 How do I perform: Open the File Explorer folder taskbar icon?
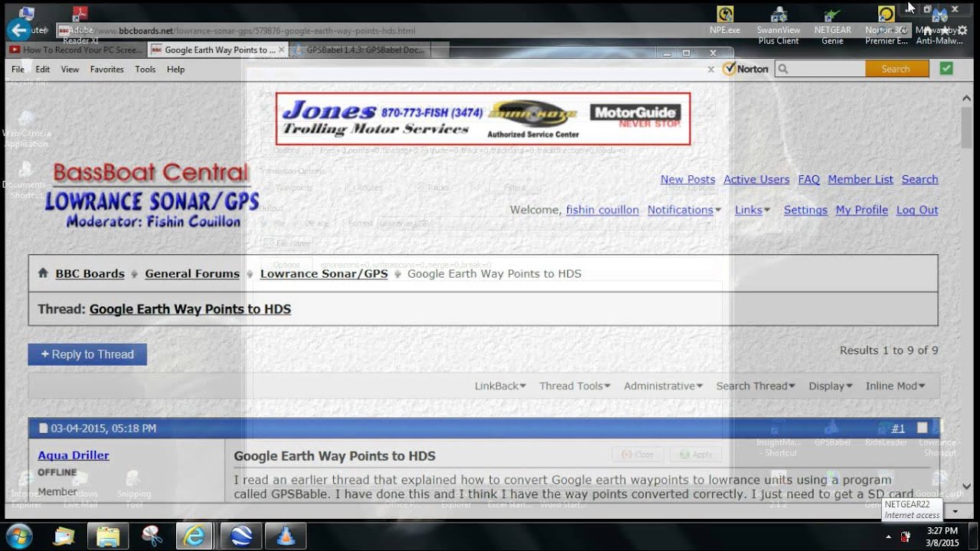tap(107, 536)
